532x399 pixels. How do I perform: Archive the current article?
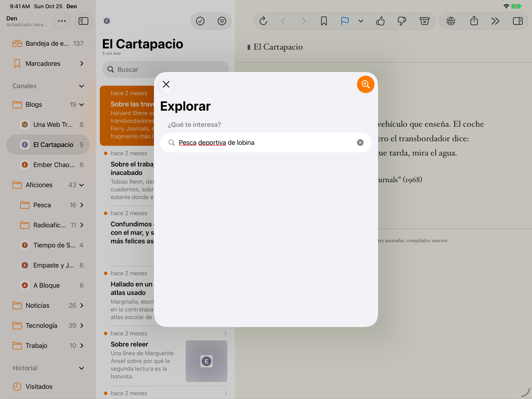[425, 21]
